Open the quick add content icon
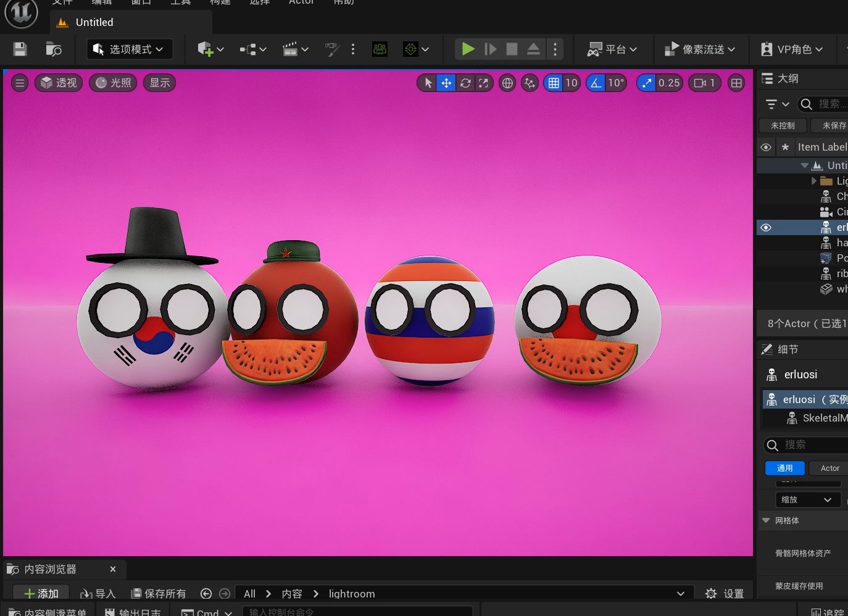The image size is (848, 616). coord(210,49)
